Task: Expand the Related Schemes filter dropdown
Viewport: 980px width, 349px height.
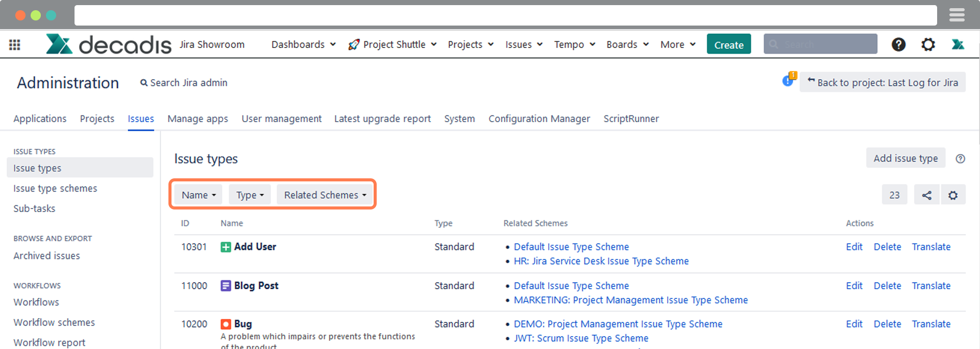Action: pyautogui.click(x=325, y=195)
